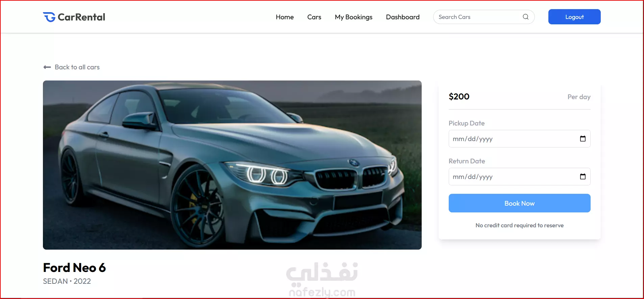
Task: Click the car photo
Action: click(232, 165)
